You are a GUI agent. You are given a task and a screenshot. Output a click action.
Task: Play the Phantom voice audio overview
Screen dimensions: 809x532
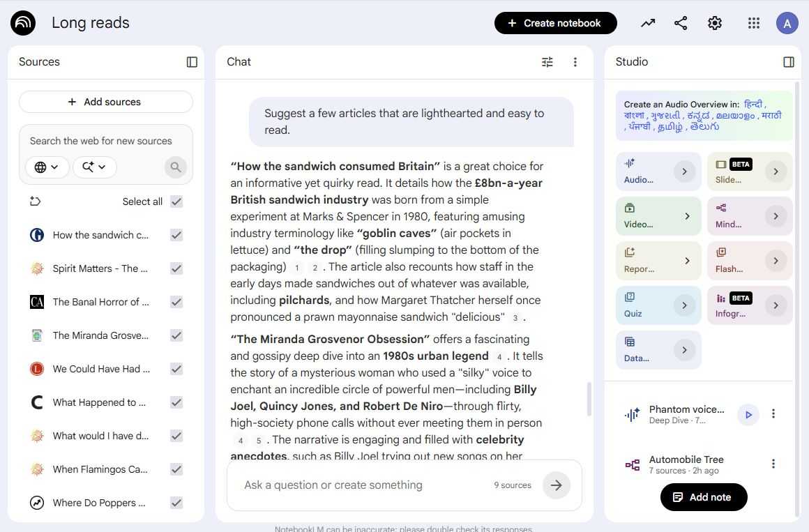(x=748, y=414)
